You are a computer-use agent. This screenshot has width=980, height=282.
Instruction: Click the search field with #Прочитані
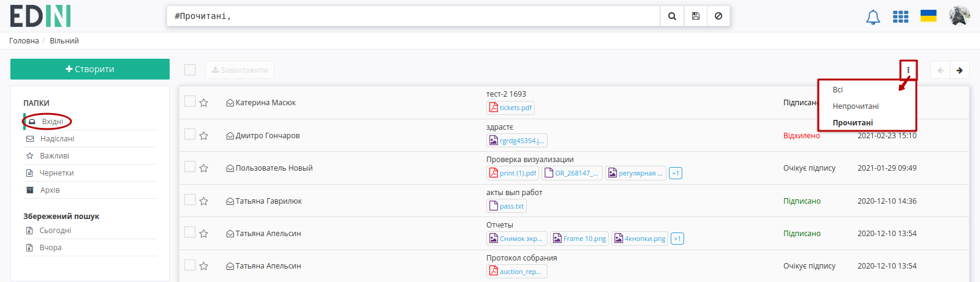tap(413, 16)
